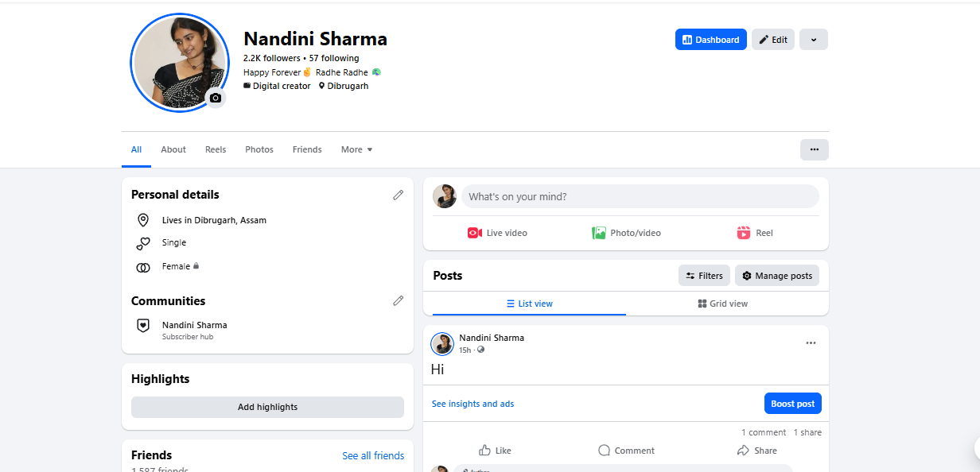Open the three-dot menu in tab bar
Screen dimensions: 980x472
[x=814, y=149]
